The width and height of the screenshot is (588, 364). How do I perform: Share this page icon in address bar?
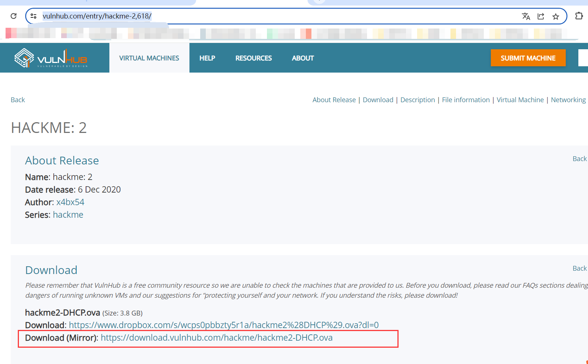coord(541,16)
